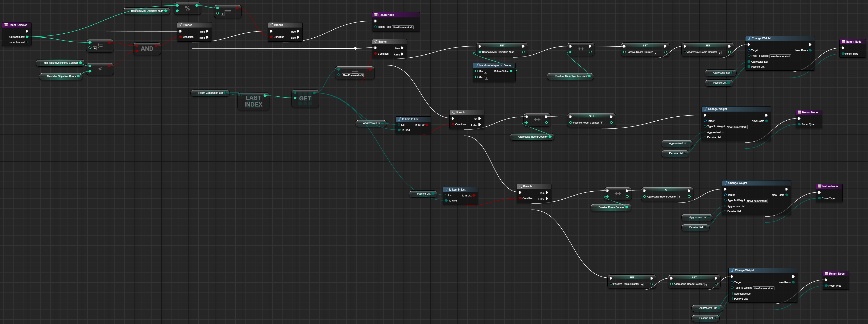The image size is (868, 324).
Task: Select the not-equal (!=) comparison node
Action: 100,45
